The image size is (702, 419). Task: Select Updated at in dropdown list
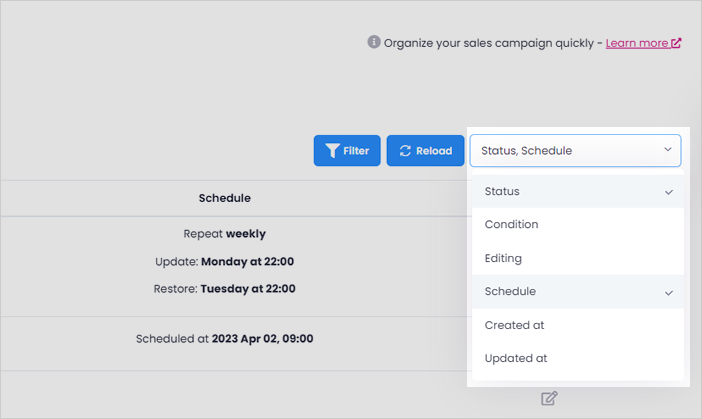point(578,358)
